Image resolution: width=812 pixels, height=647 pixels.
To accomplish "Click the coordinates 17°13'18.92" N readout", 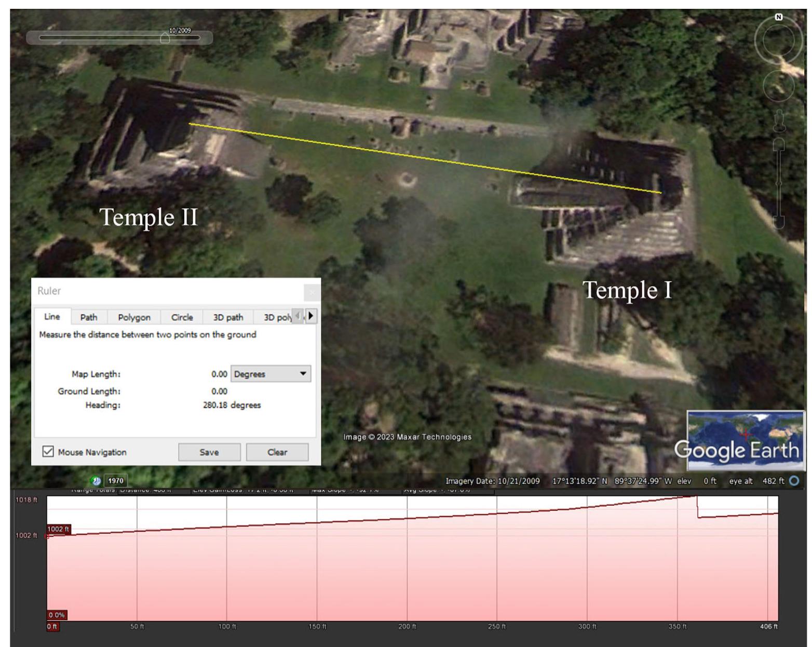I will (x=579, y=481).
